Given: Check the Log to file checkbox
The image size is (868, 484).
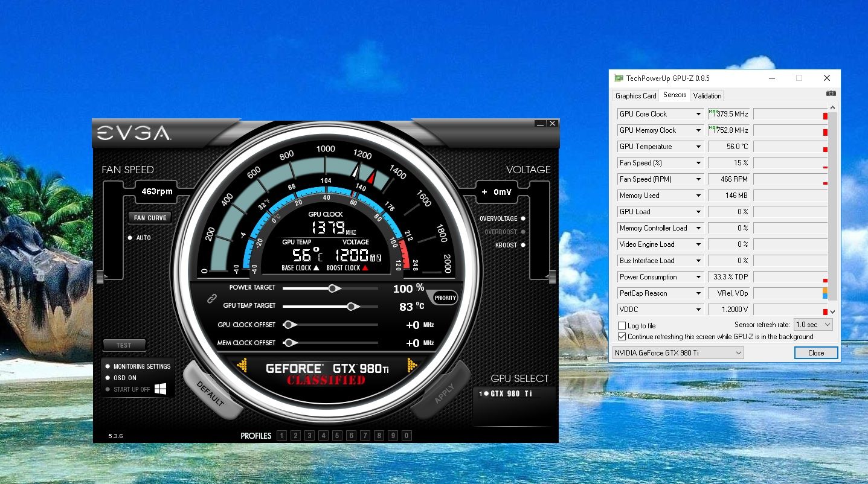Looking at the screenshot, I should point(622,326).
